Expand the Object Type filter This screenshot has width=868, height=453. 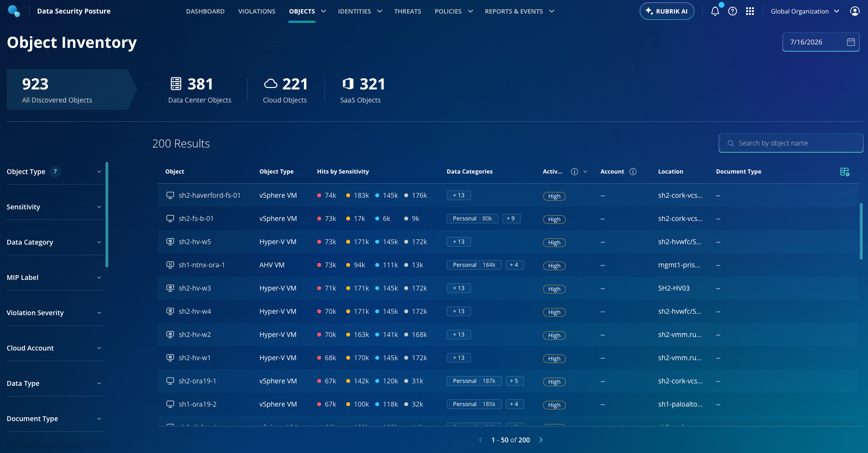(55, 172)
